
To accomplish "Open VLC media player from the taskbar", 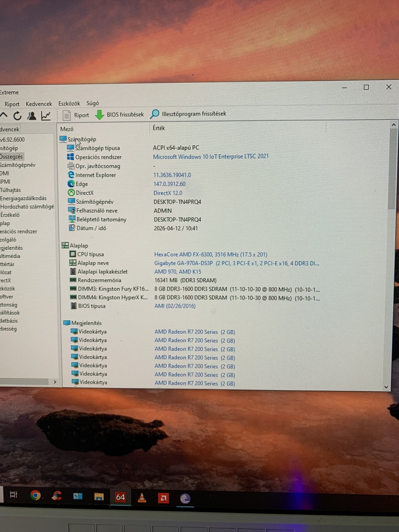I will pyautogui.click(x=142, y=498).
